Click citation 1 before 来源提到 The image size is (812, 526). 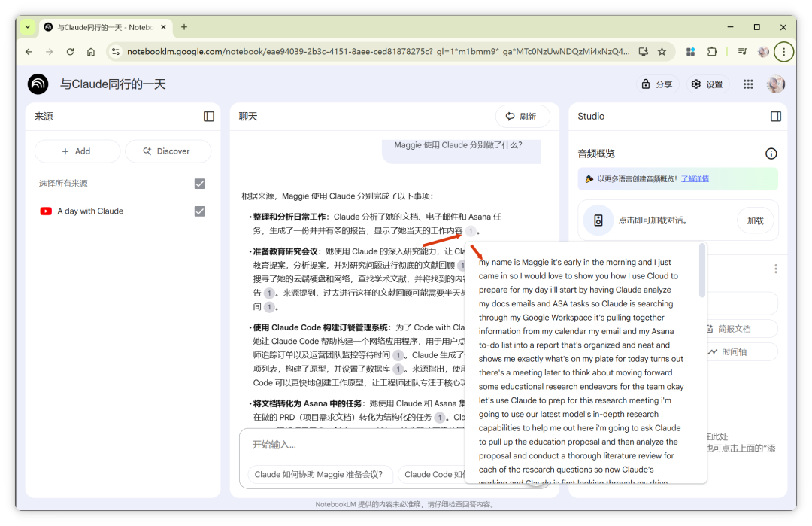point(268,293)
